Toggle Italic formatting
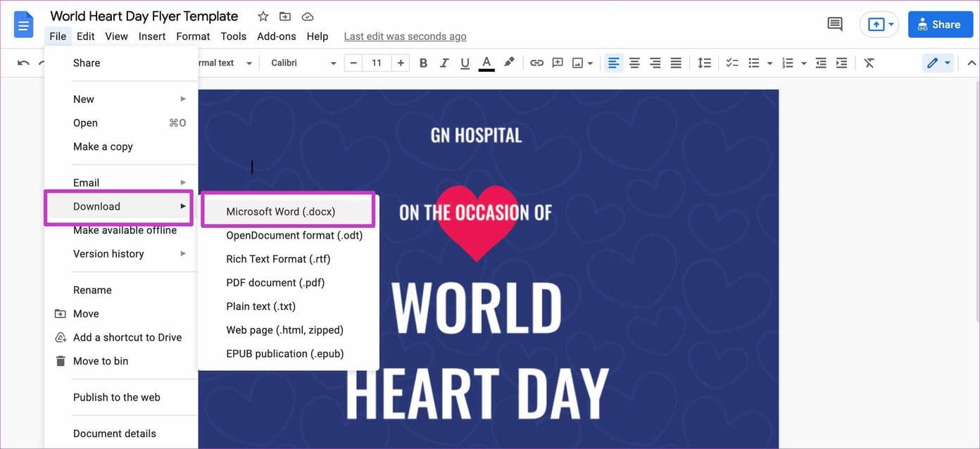This screenshot has width=980, height=449. (444, 63)
